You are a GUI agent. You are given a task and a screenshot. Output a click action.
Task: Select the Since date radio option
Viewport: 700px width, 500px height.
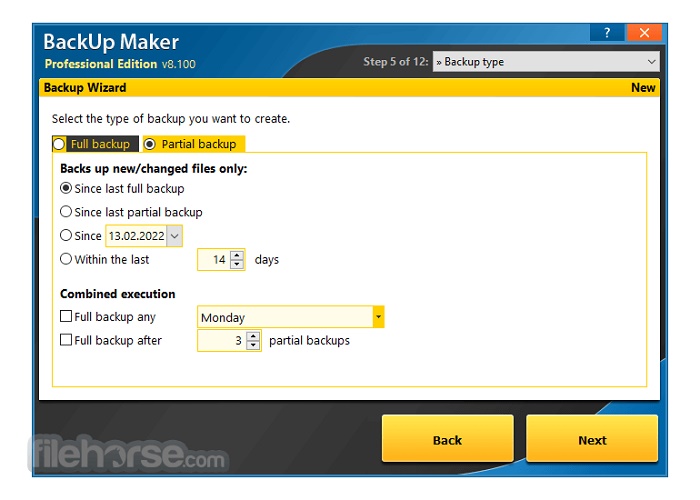click(x=66, y=236)
